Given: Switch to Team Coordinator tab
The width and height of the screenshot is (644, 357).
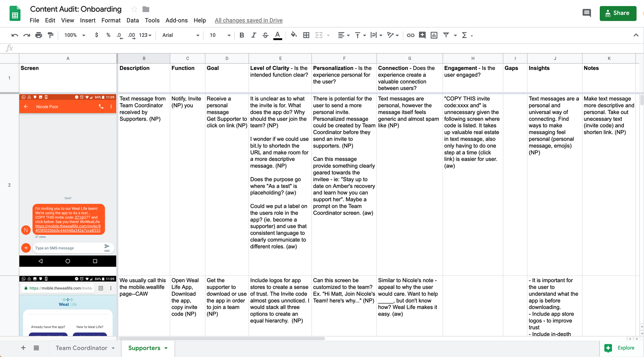Looking at the screenshot, I should (x=82, y=348).
